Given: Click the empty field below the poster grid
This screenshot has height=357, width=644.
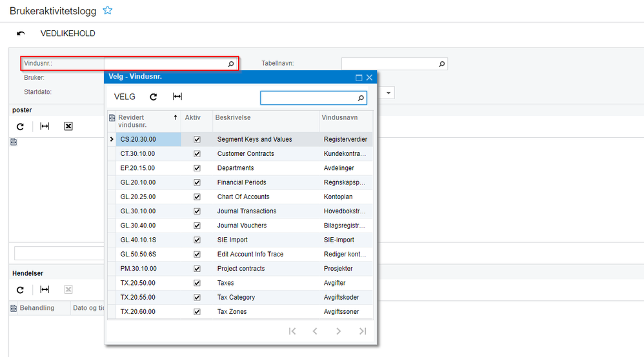Looking at the screenshot, I should pyautogui.click(x=59, y=253).
